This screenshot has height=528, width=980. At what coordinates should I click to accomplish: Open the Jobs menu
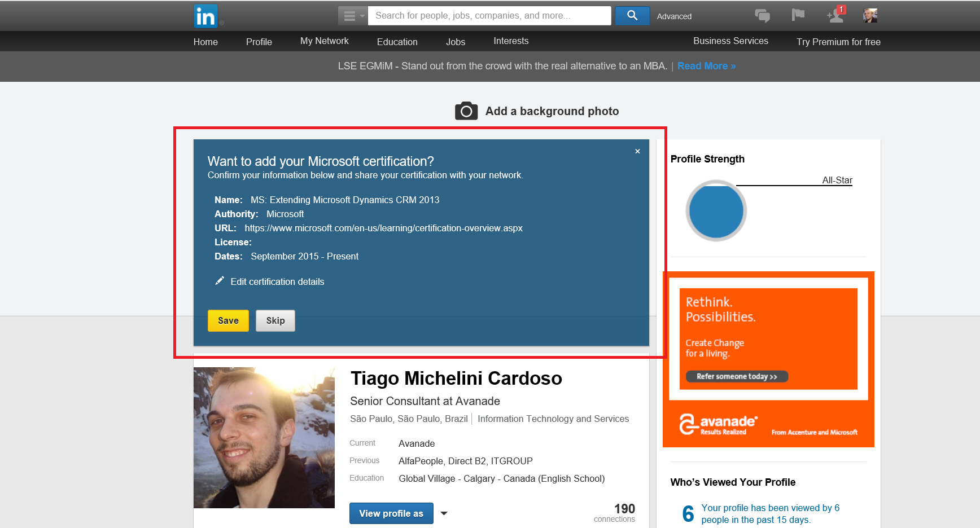point(455,42)
